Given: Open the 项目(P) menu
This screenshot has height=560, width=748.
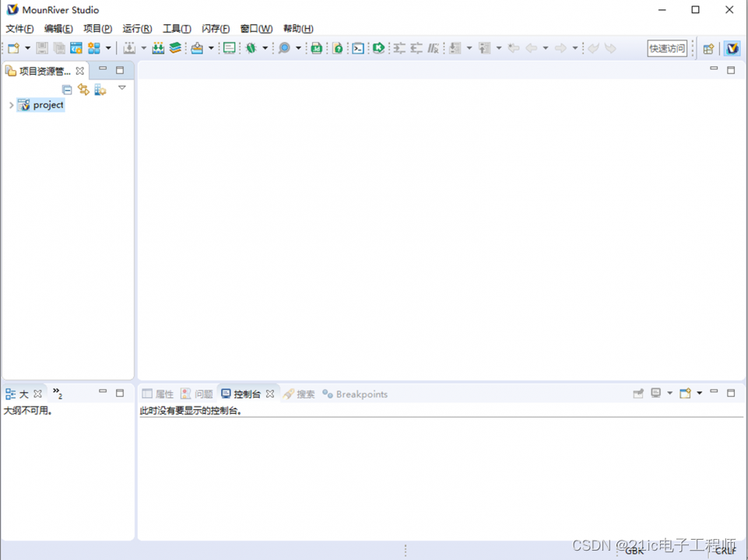Looking at the screenshot, I should [98, 29].
